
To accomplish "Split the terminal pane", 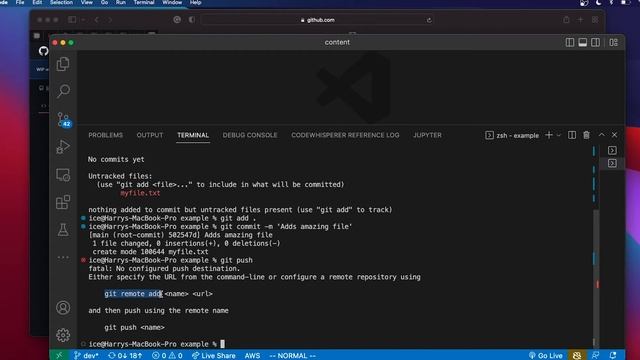I will [572, 135].
